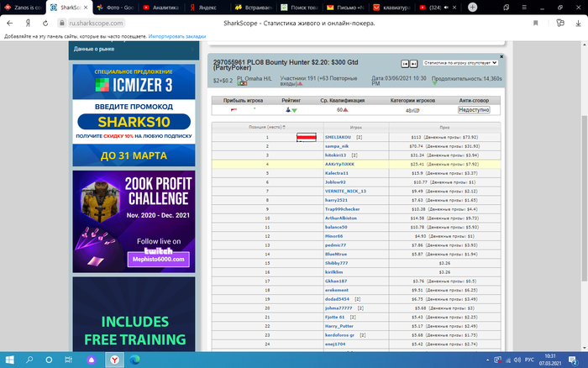Image resolution: width=588 pixels, height=368 pixels.
Task: Go back to previous page
Action: click(x=10, y=24)
